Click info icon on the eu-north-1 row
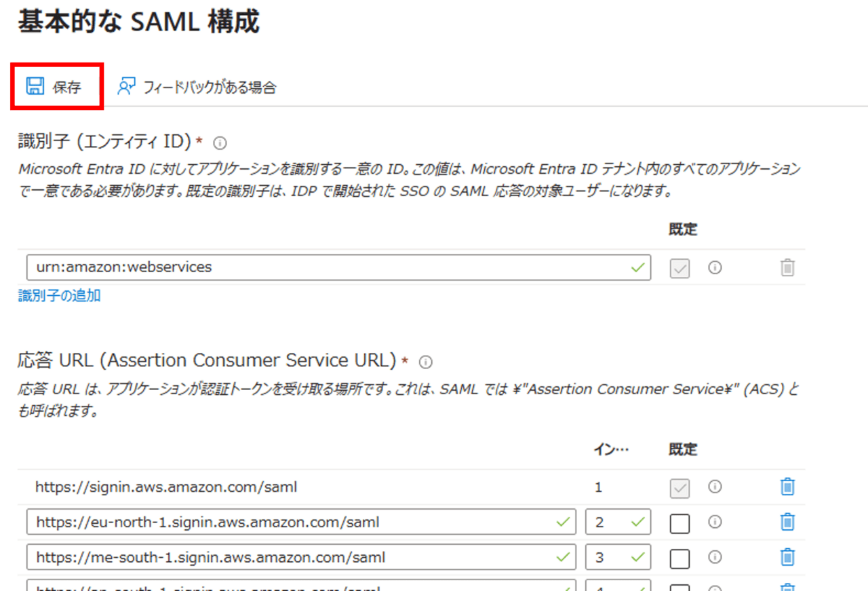 [714, 522]
